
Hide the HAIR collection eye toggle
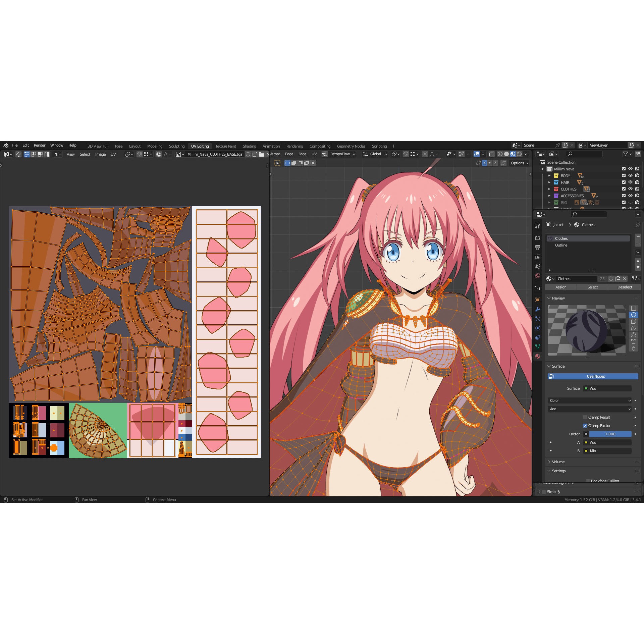[x=630, y=182]
